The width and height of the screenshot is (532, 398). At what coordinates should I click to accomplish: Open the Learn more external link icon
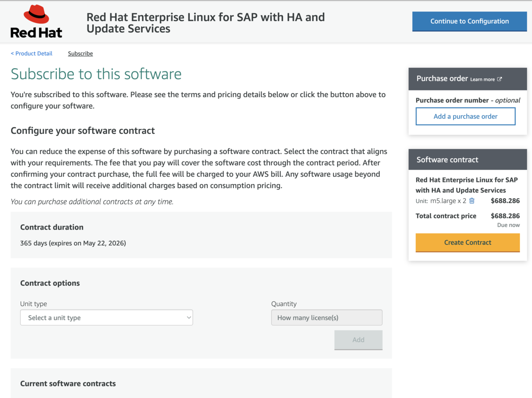click(499, 79)
